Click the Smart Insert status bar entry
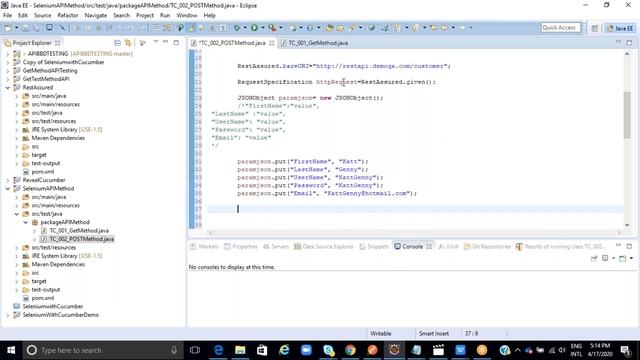The height and width of the screenshot is (360, 640). (433, 333)
